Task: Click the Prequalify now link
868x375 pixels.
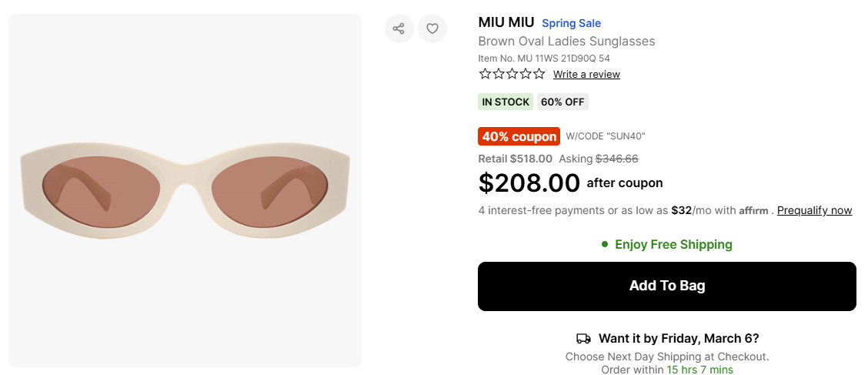Action: tap(814, 210)
